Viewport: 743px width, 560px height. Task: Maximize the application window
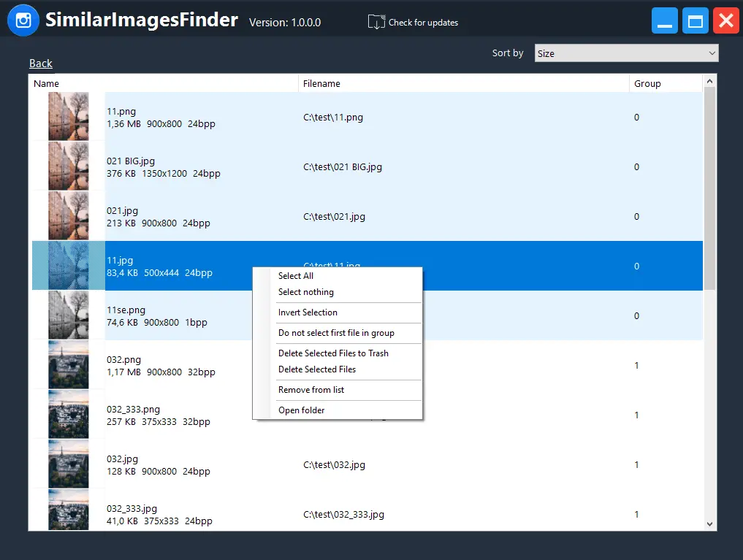[696, 21]
